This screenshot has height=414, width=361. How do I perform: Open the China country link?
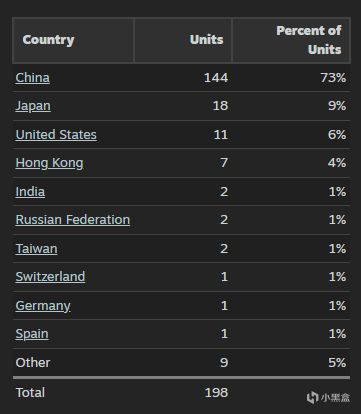tap(32, 78)
